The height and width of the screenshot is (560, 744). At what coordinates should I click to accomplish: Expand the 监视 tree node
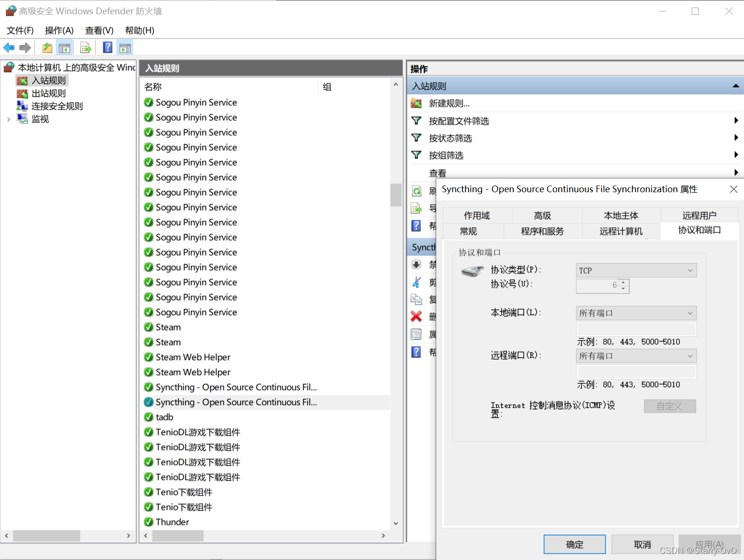pyautogui.click(x=9, y=119)
